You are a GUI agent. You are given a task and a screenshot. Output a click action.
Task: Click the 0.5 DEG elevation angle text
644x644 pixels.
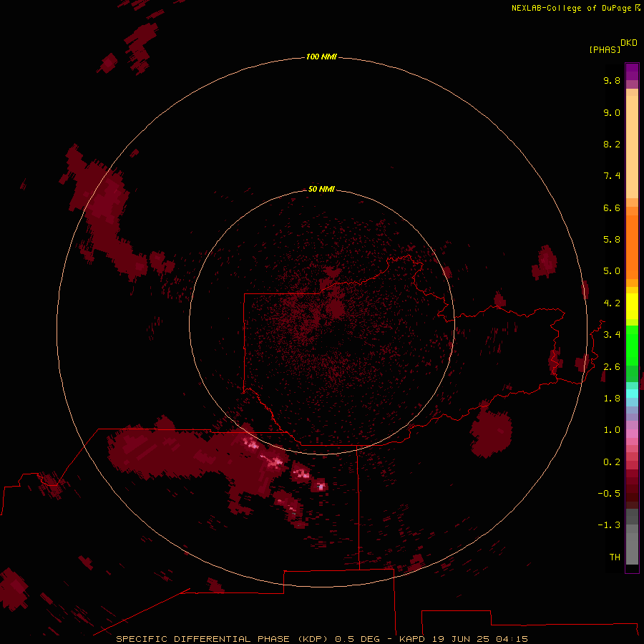(358, 639)
